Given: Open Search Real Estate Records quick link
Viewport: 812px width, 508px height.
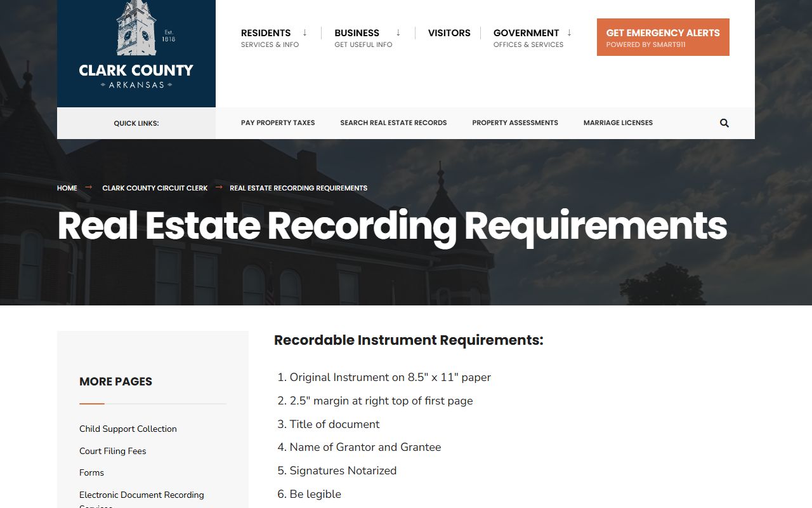Looking at the screenshot, I should tap(393, 123).
